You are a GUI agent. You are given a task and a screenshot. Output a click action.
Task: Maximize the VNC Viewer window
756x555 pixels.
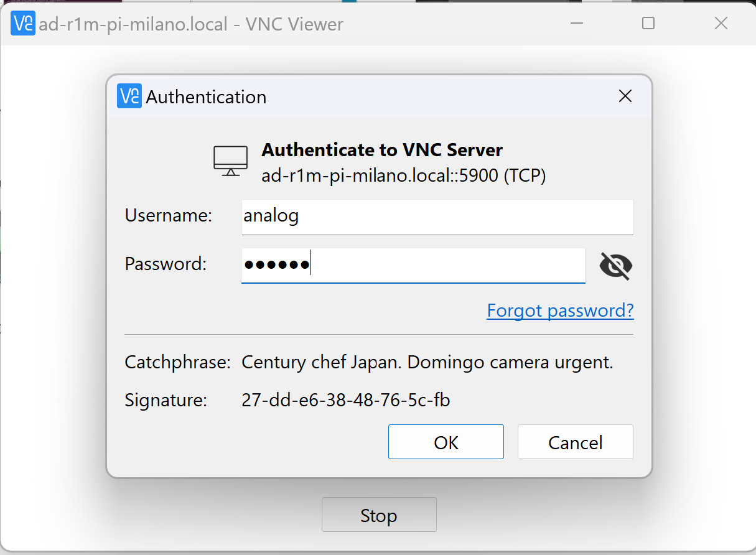pyautogui.click(x=648, y=24)
